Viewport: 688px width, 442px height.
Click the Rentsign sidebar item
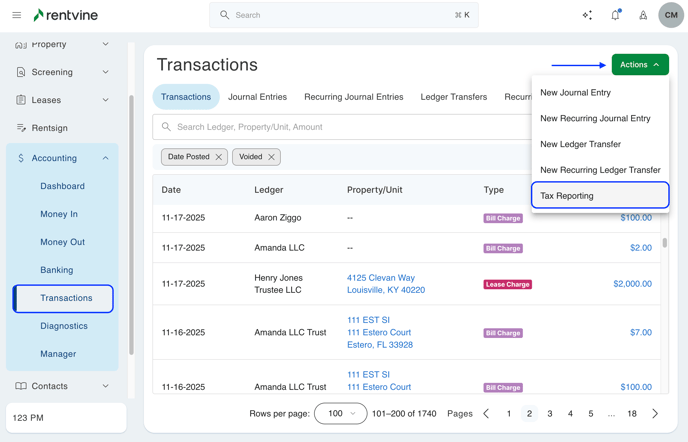[50, 128]
